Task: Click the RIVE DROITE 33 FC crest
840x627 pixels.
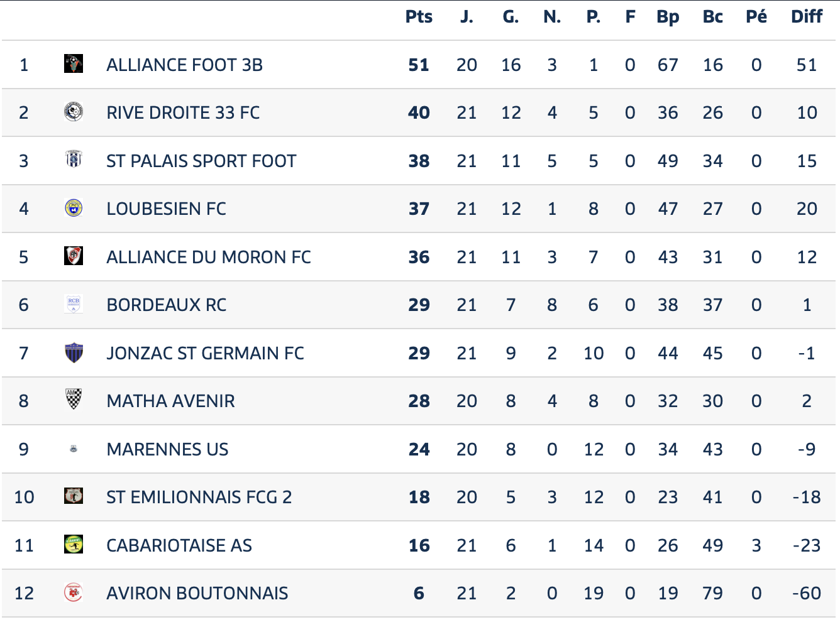Action: 74,112
